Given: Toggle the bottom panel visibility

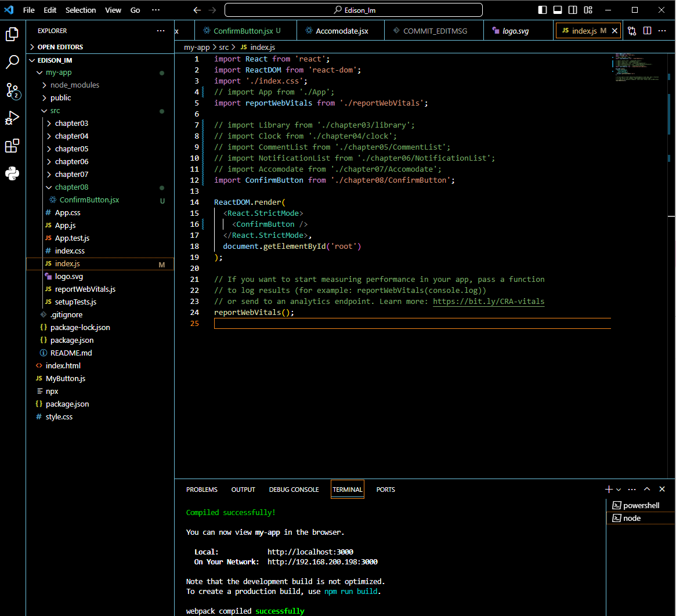Looking at the screenshot, I should 558,10.
